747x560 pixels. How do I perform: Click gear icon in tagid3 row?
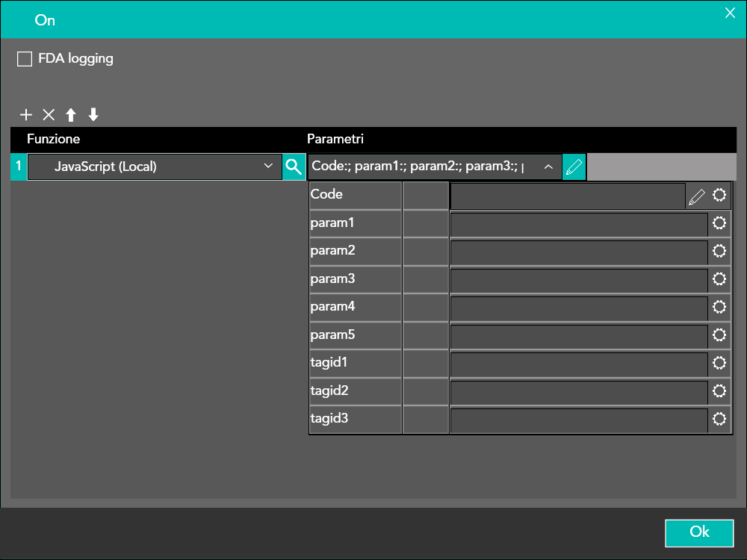coord(719,420)
